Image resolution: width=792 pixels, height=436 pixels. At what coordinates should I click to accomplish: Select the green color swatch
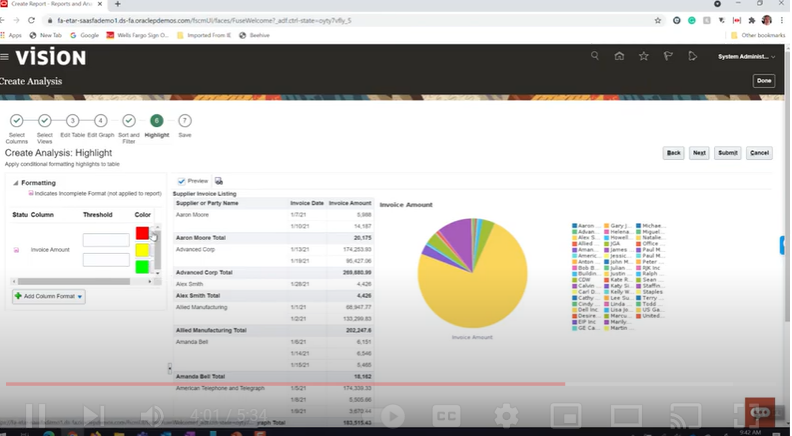click(142, 266)
